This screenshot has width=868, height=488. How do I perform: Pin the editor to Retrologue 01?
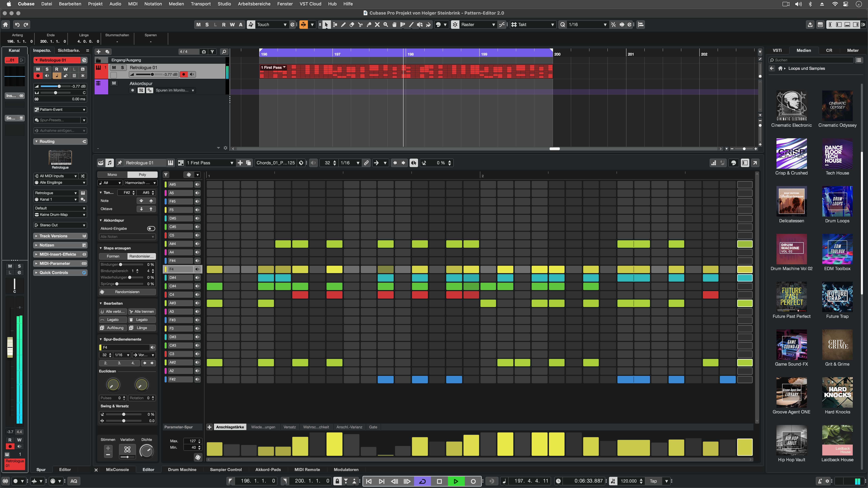120,163
